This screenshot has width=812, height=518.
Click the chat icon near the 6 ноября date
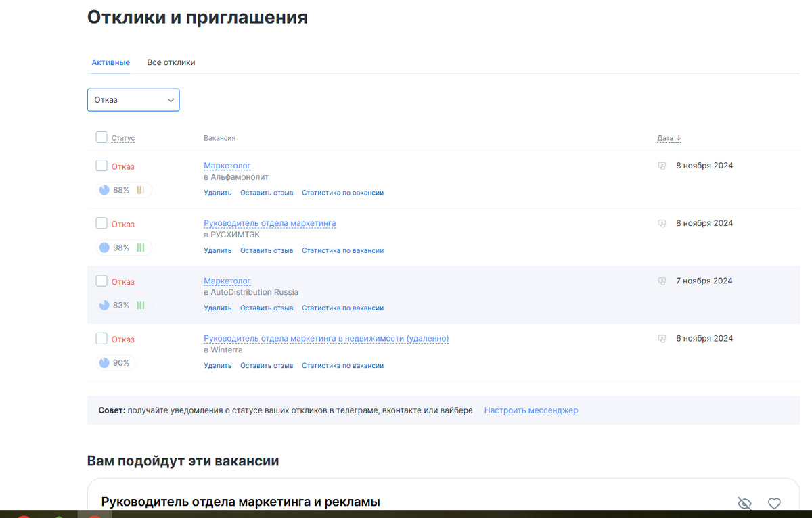pyautogui.click(x=661, y=338)
